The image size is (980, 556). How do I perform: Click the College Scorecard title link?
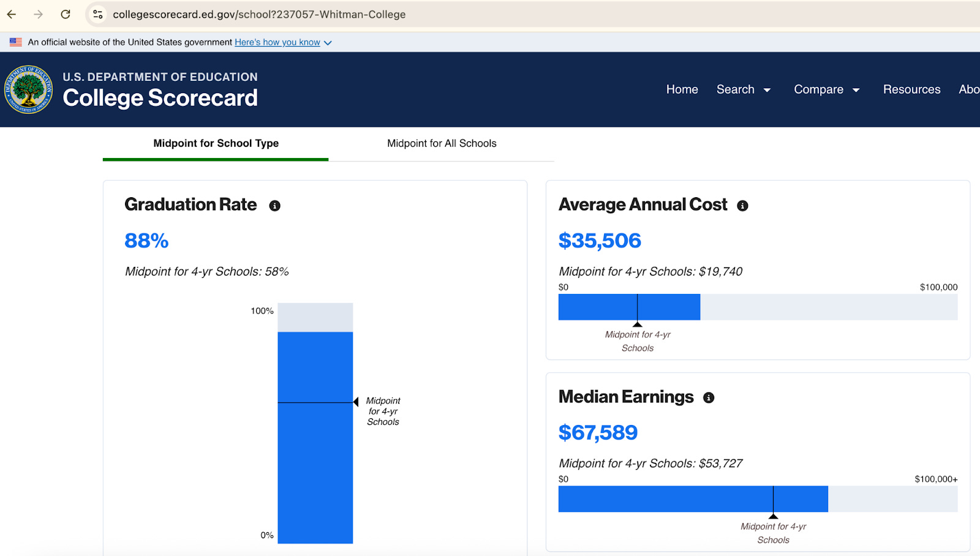[x=160, y=98]
